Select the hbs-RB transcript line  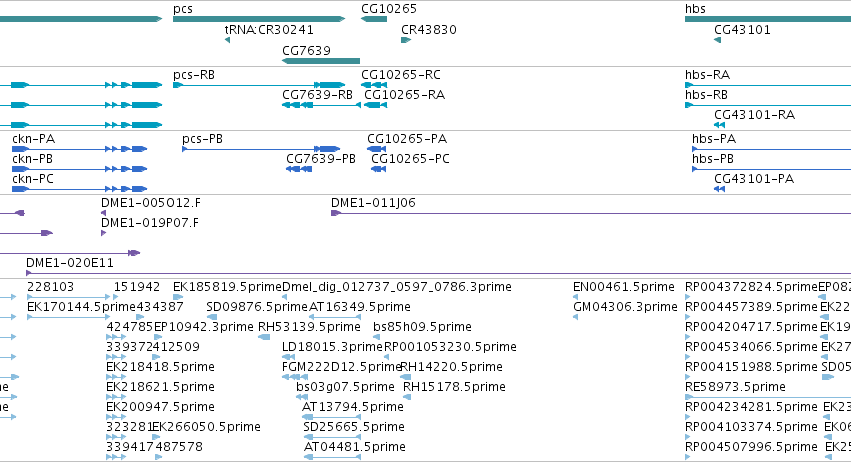(x=768, y=105)
